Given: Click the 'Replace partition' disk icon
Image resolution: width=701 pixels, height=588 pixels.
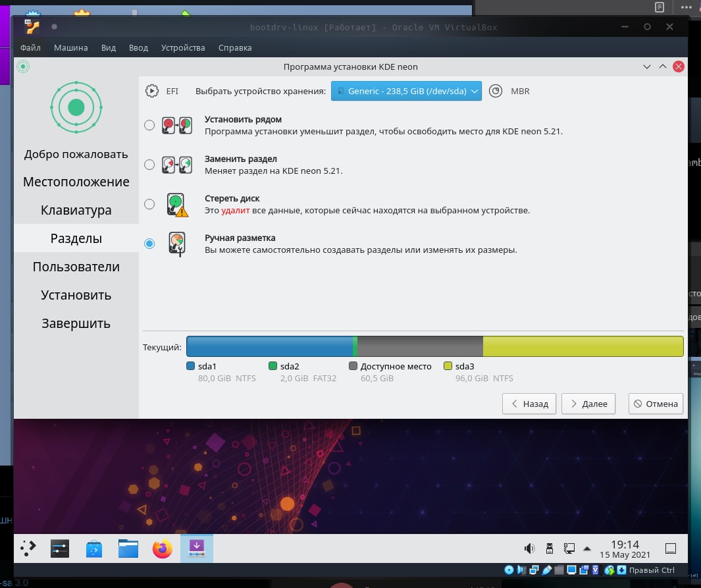Looking at the screenshot, I should click(x=177, y=165).
